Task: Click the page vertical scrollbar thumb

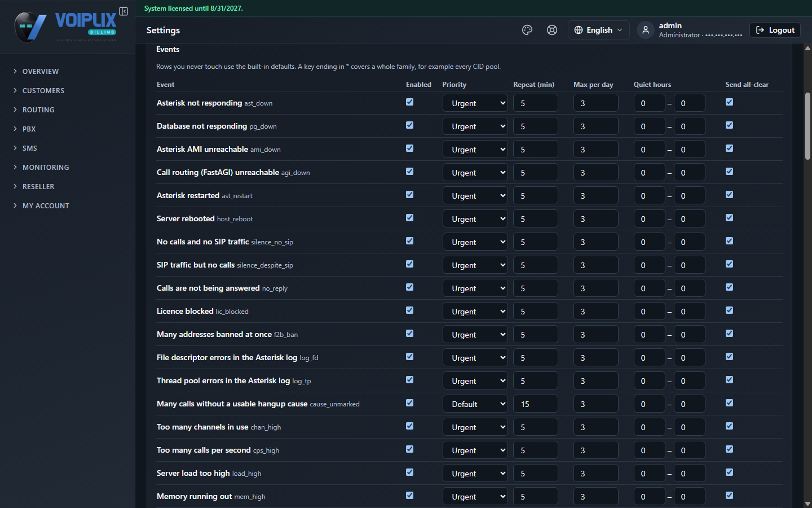Action: click(x=807, y=125)
